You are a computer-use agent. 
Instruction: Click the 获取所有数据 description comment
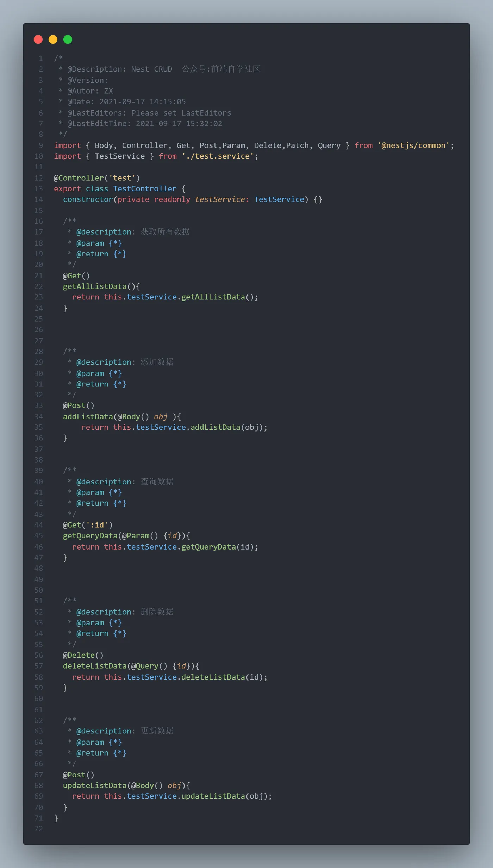coord(165,231)
